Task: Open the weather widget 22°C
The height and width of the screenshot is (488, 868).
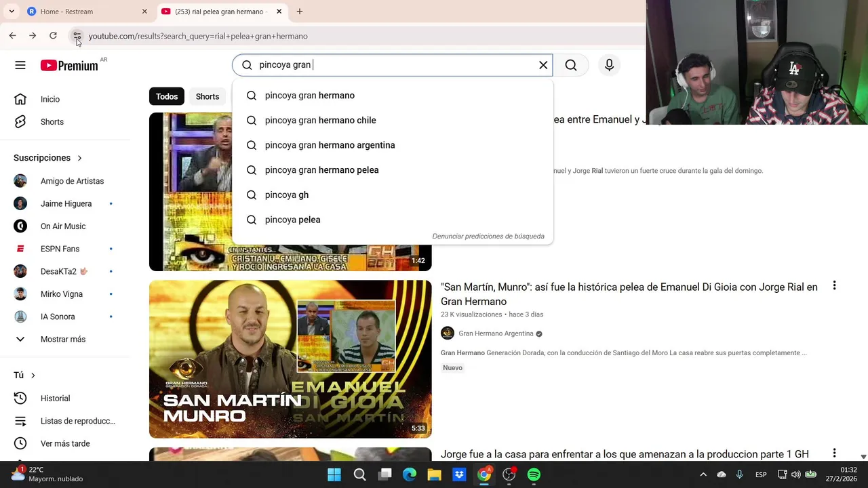Action: [46, 474]
